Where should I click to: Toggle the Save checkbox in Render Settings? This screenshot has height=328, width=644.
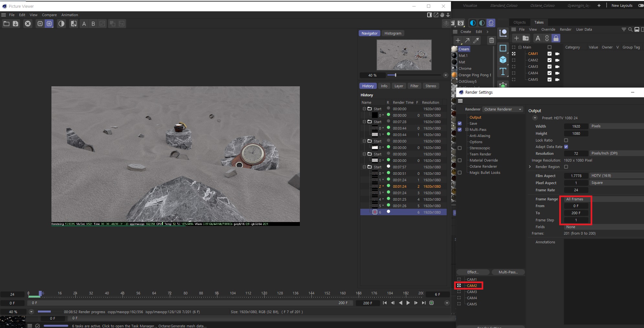pos(460,123)
